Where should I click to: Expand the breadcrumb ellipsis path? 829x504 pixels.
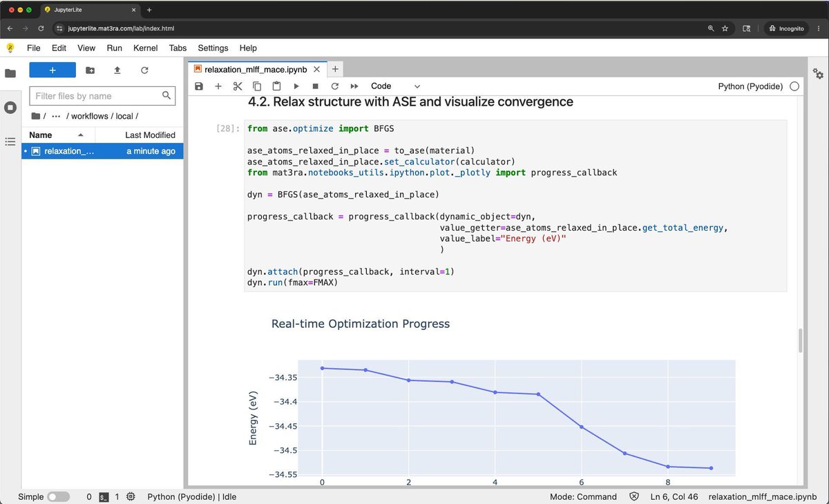[x=56, y=116]
